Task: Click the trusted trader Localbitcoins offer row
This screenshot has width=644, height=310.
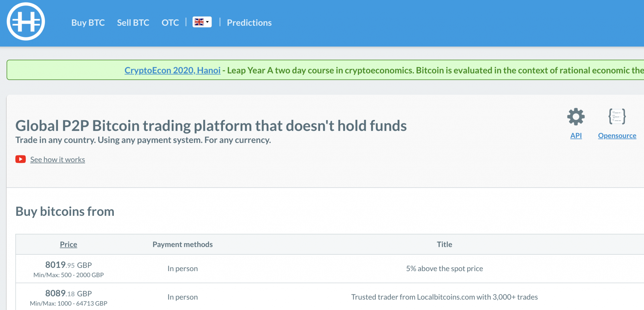Action: click(444, 297)
